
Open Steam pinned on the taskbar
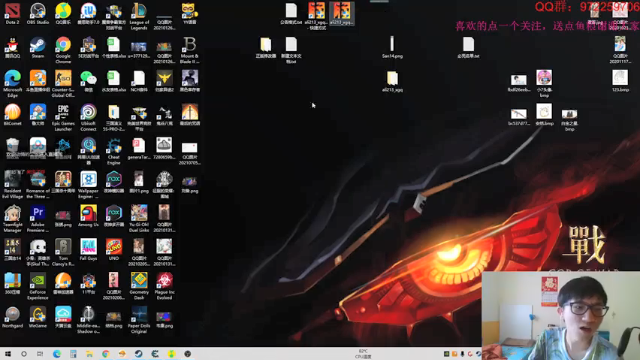click(138, 353)
